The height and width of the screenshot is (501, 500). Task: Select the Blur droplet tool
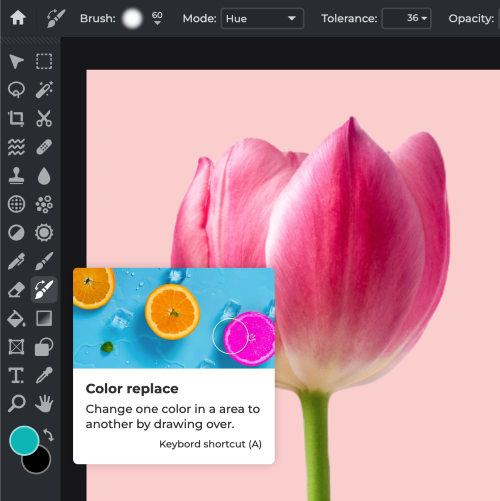[x=44, y=175]
